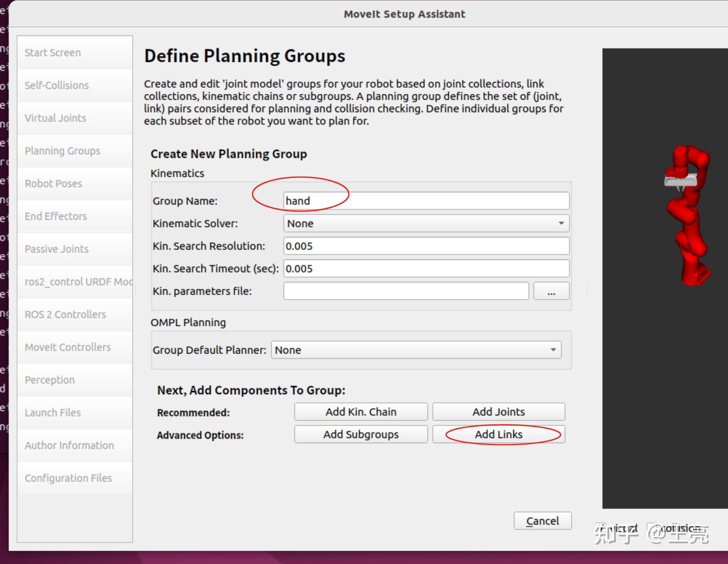Navigate to ROS 2 Controllers step
The image size is (728, 564).
click(65, 315)
